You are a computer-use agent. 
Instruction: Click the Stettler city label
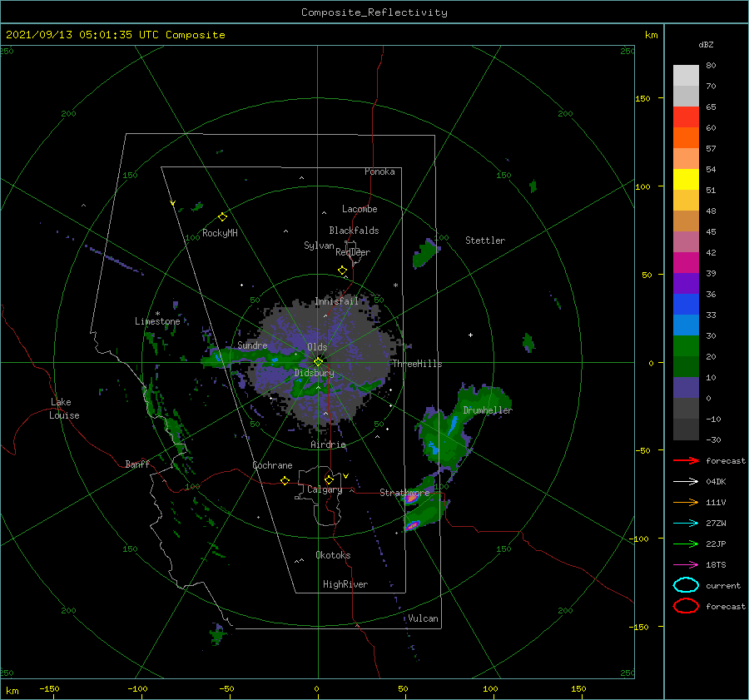click(485, 241)
